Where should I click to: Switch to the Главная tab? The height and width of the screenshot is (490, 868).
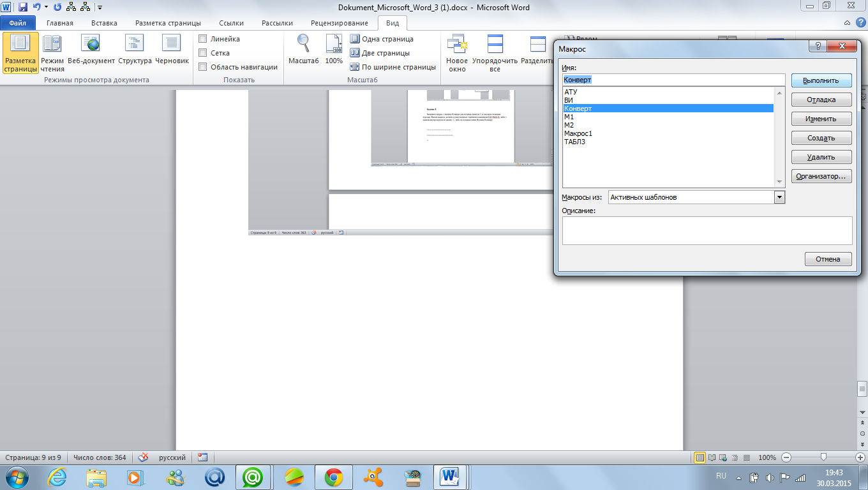[x=59, y=23]
